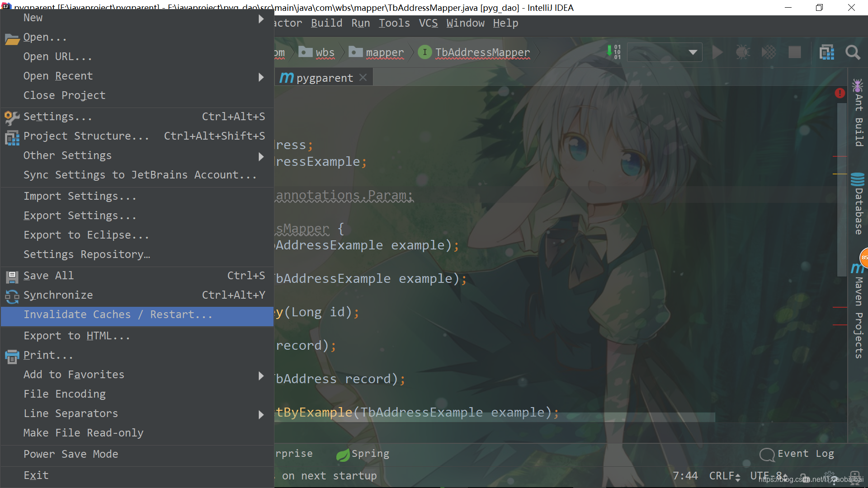Click wbs breadcrumb folder

317,52
